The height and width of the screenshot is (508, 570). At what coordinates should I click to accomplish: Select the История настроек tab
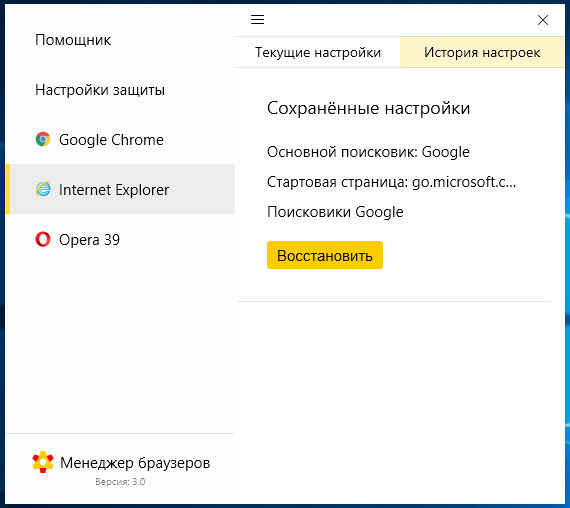tap(482, 52)
